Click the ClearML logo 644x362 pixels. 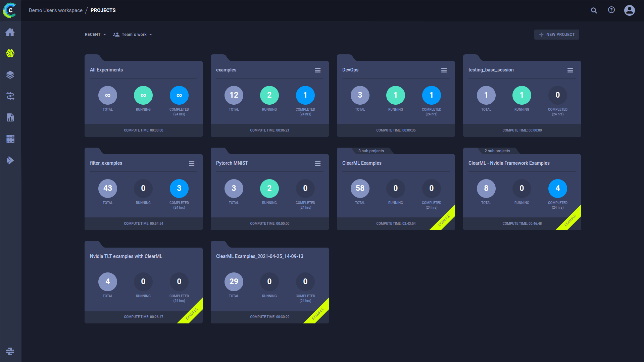point(10,10)
